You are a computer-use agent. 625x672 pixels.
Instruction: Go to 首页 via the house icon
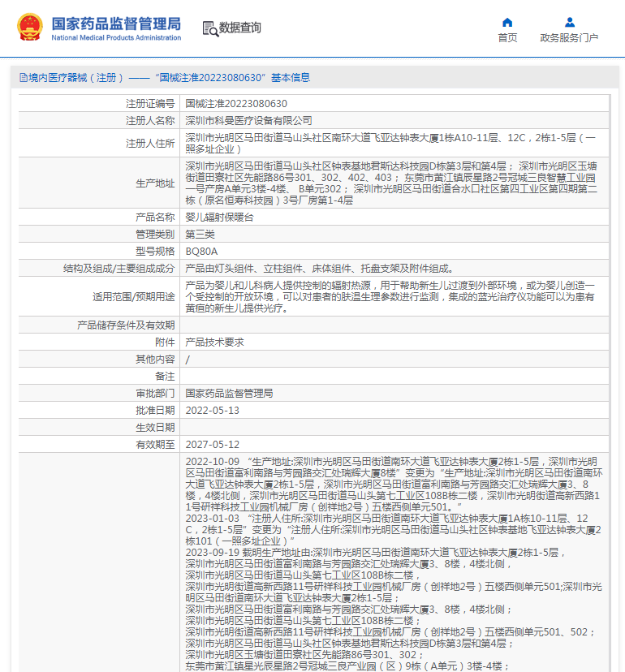[507, 22]
